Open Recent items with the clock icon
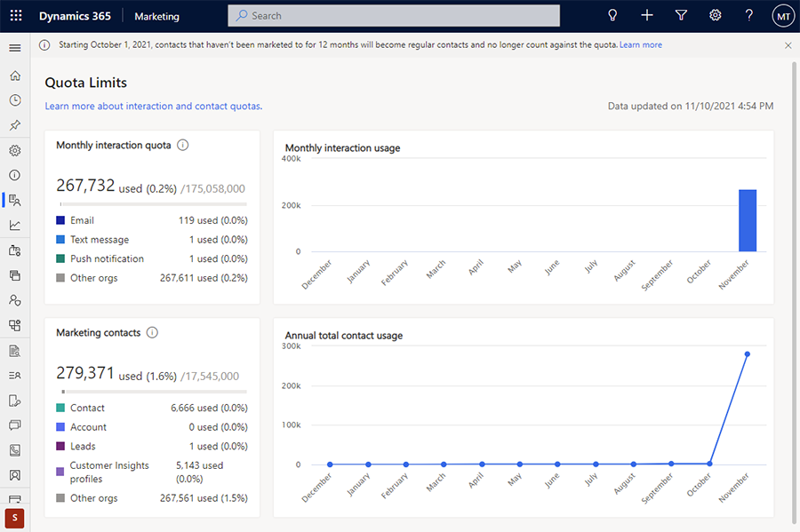The width and height of the screenshot is (800, 532). [14, 100]
